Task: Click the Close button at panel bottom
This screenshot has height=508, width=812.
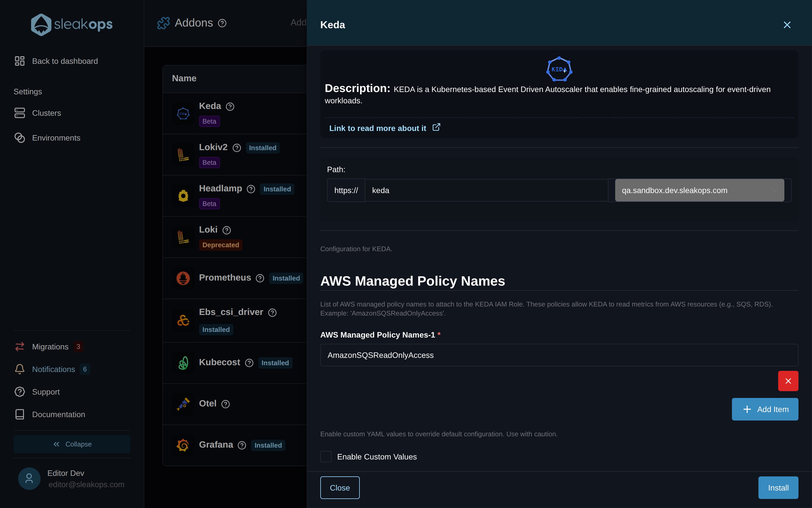Action: 340,487
